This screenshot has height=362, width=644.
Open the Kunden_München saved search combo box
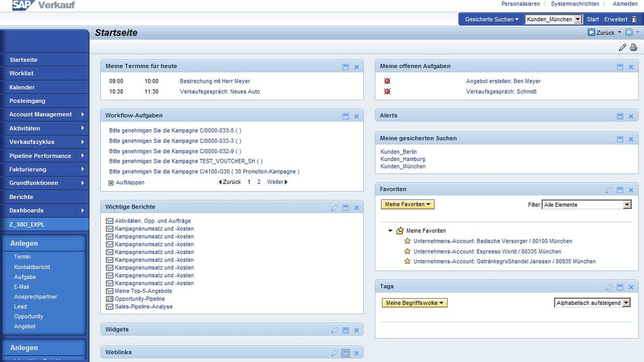point(553,19)
